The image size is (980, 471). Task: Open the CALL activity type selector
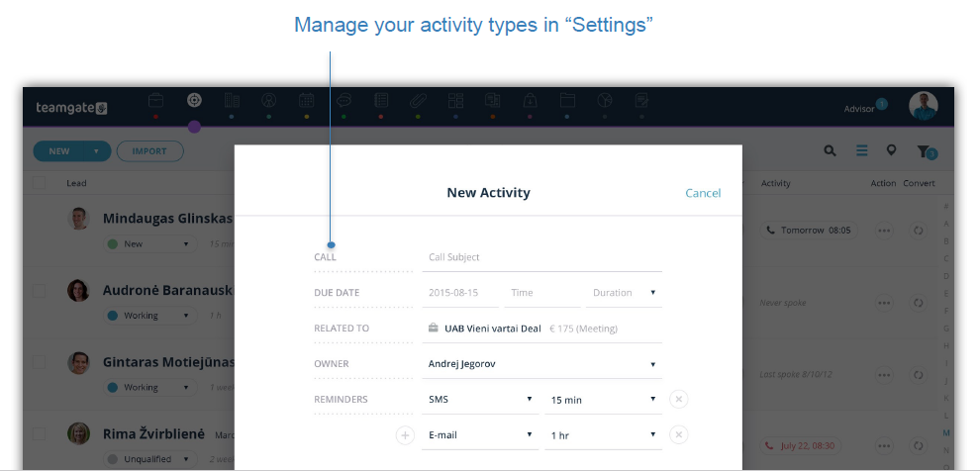click(363, 257)
